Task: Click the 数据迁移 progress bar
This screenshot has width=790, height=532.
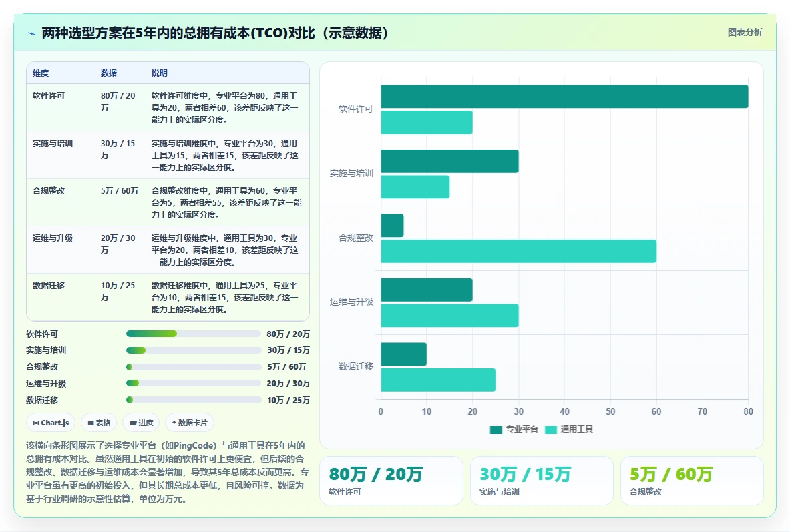Action: pyautogui.click(x=194, y=400)
